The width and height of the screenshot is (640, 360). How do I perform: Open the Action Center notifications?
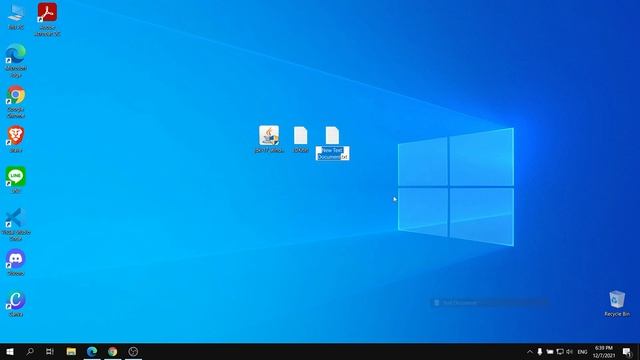click(627, 351)
